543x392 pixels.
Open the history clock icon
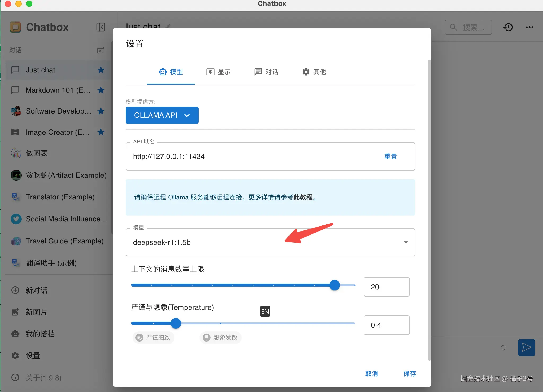click(x=508, y=27)
